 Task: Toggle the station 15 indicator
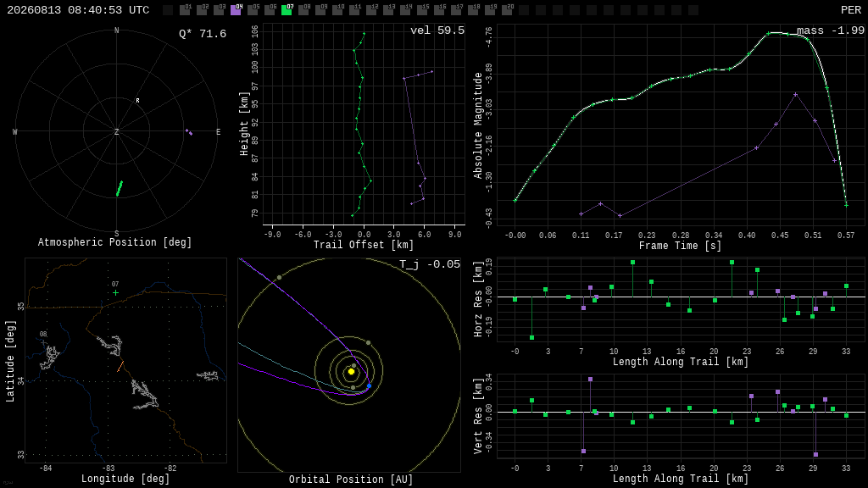(422, 9)
